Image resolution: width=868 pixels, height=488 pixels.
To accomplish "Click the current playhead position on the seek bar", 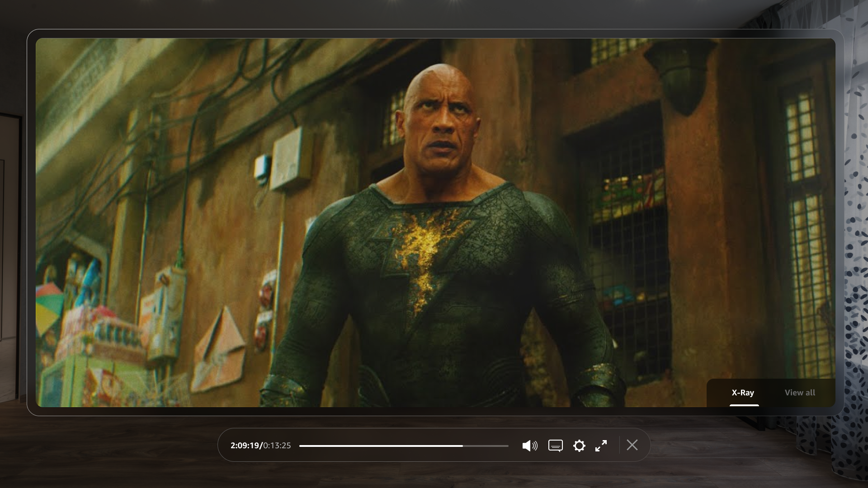I will [x=462, y=446].
